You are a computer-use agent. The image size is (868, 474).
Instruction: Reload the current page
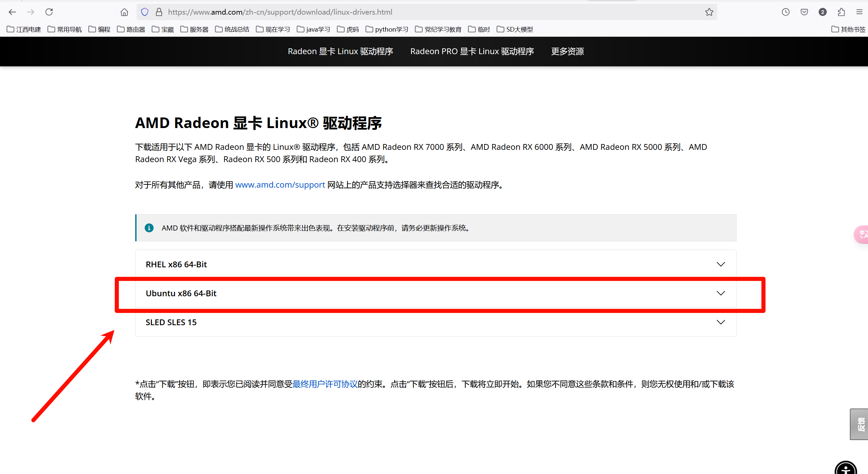click(x=49, y=12)
